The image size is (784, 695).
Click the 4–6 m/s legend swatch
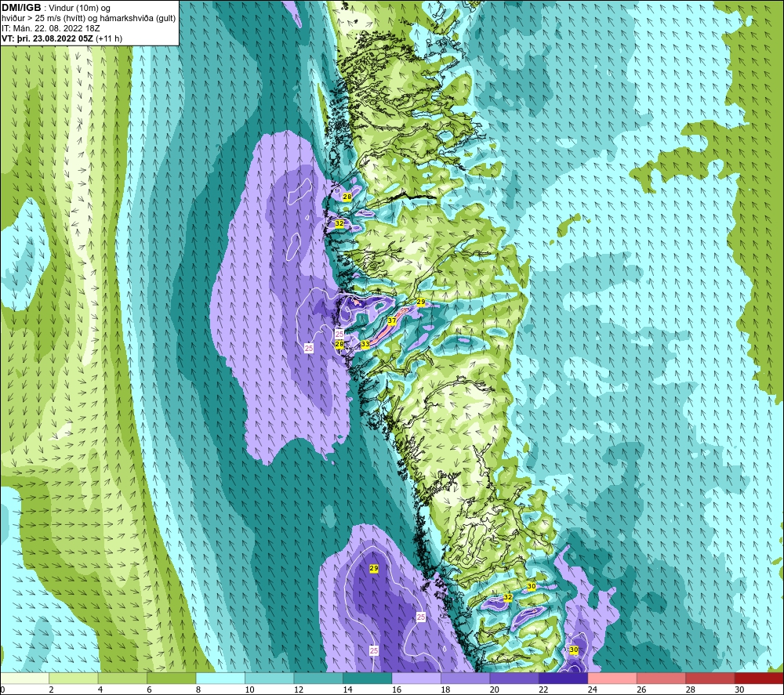pyautogui.click(x=122, y=678)
